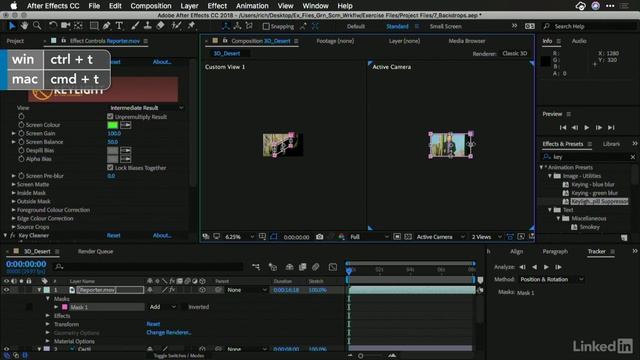Select the Hand tool

[x=24, y=26]
